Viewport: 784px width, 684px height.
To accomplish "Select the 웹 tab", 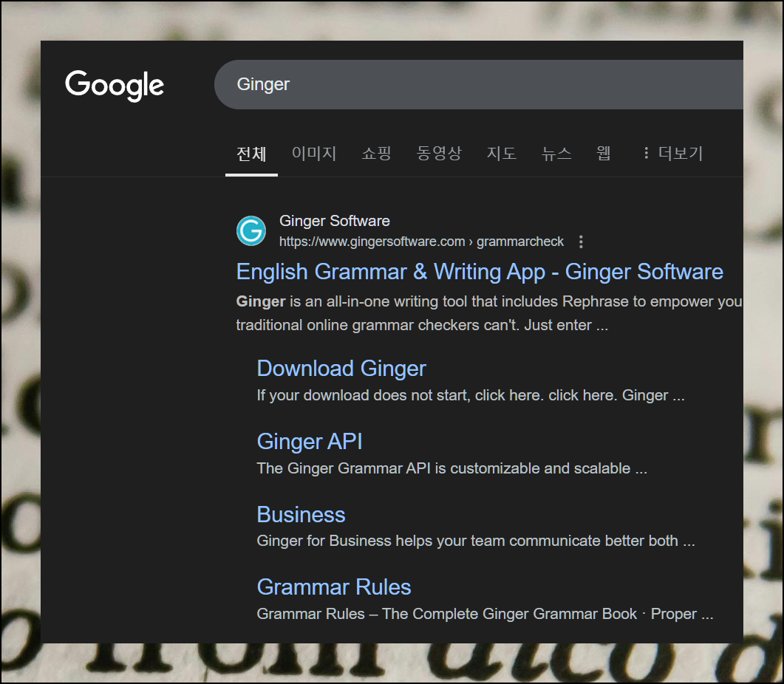I will pyautogui.click(x=604, y=153).
